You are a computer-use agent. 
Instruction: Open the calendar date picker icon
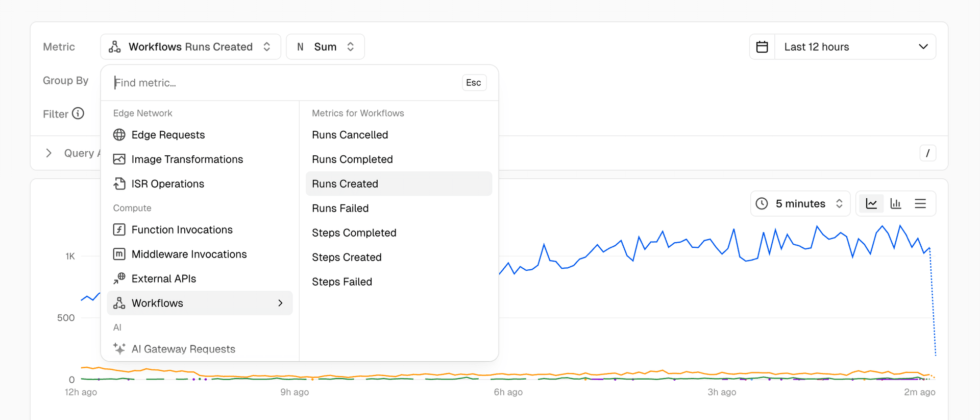(x=762, y=47)
